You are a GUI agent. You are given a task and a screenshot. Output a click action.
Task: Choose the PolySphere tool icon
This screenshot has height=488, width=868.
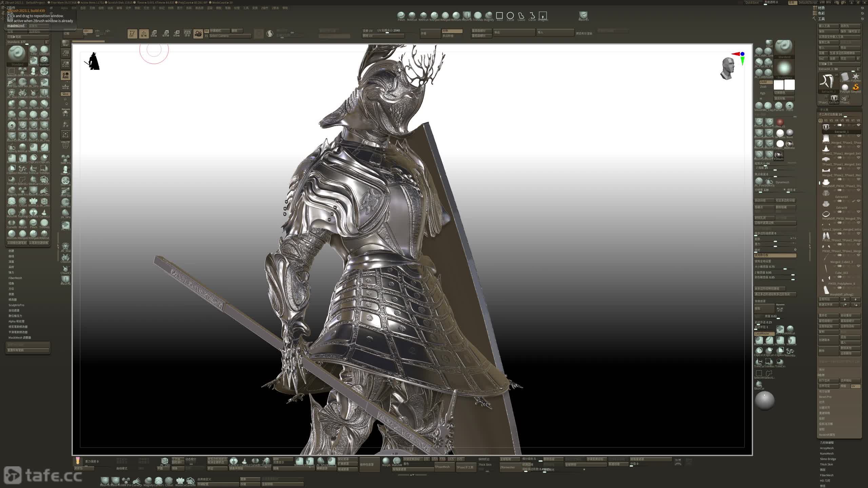click(x=845, y=88)
